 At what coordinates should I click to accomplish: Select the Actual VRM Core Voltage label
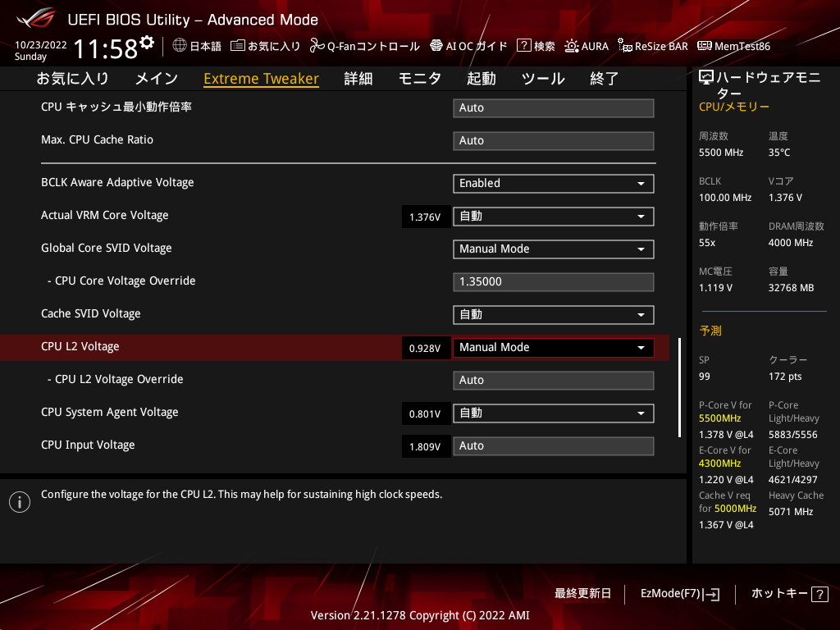pyautogui.click(x=105, y=216)
